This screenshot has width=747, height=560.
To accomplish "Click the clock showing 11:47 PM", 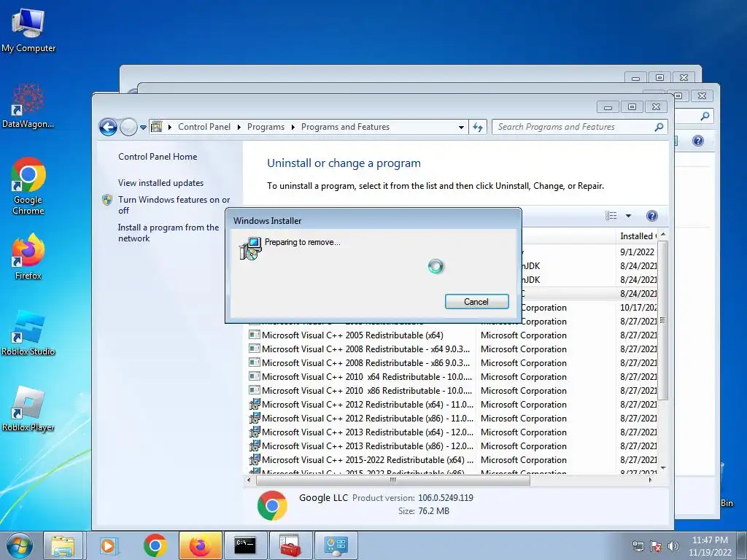I will (x=710, y=546).
